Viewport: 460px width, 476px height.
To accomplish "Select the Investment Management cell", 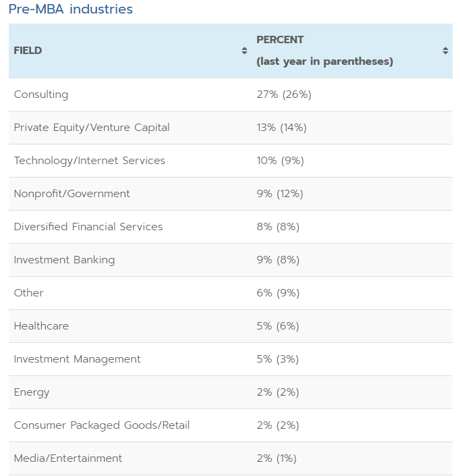I will click(x=78, y=359).
